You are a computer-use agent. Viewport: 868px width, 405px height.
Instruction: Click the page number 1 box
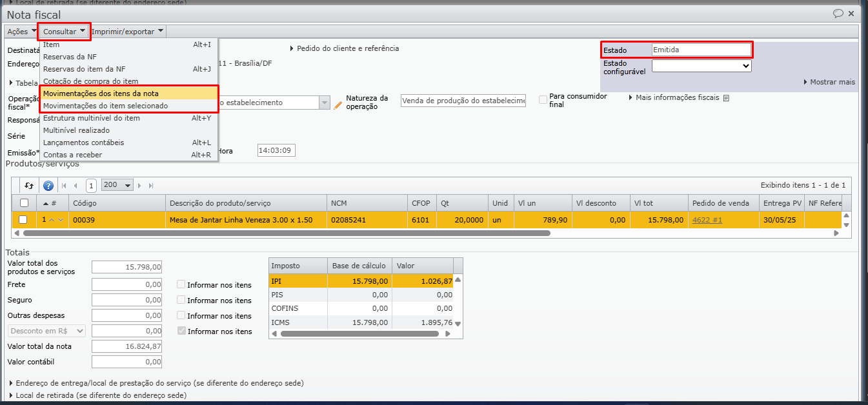(x=91, y=186)
